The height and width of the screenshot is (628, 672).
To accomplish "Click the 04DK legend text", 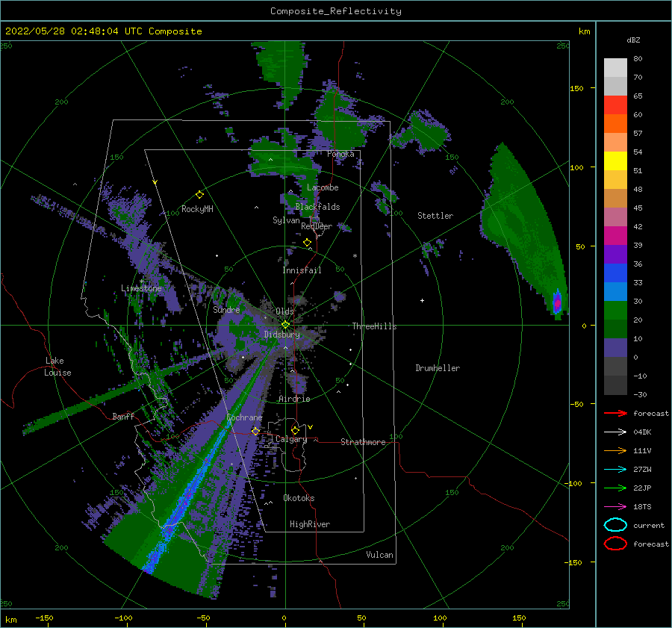I will [642, 432].
